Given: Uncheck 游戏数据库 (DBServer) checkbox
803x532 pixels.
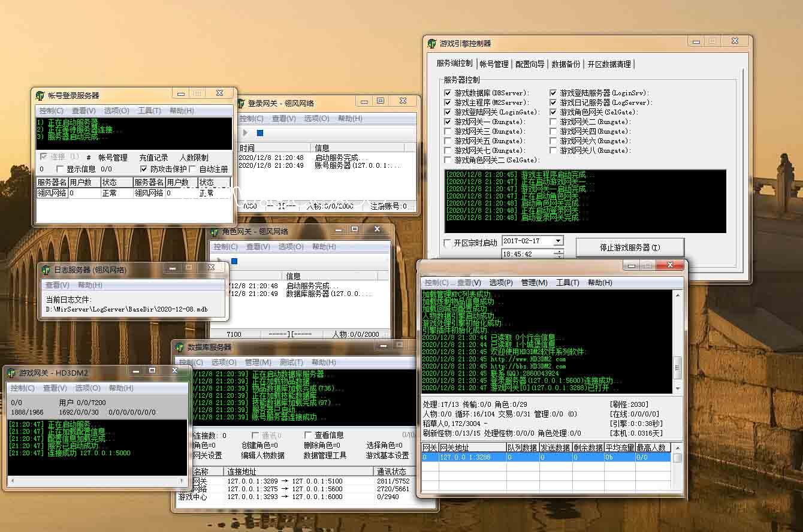Looking at the screenshot, I should (x=448, y=93).
